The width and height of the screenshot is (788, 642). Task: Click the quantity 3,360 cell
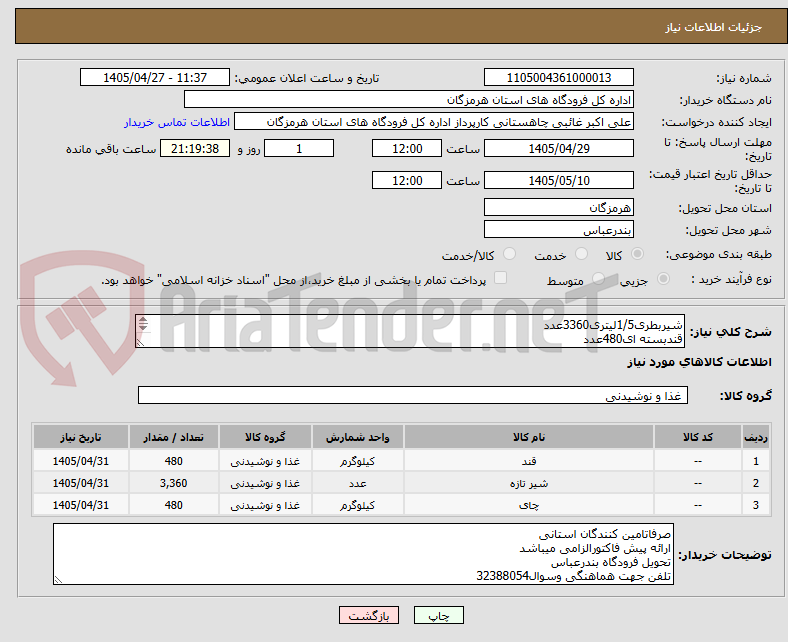tap(173, 483)
